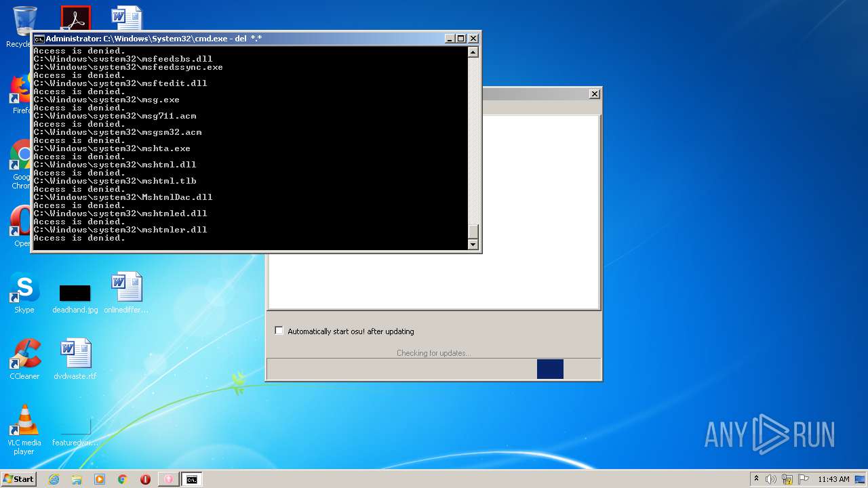Open Windows Explorer from the taskbar
Viewport: 868px width, 488px height.
(77, 479)
